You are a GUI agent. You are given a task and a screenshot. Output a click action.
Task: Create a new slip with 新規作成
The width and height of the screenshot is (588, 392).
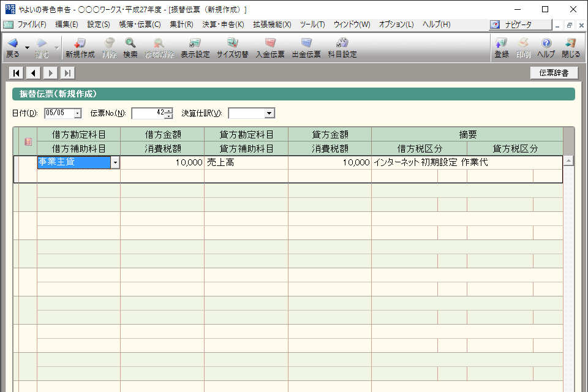click(x=80, y=48)
